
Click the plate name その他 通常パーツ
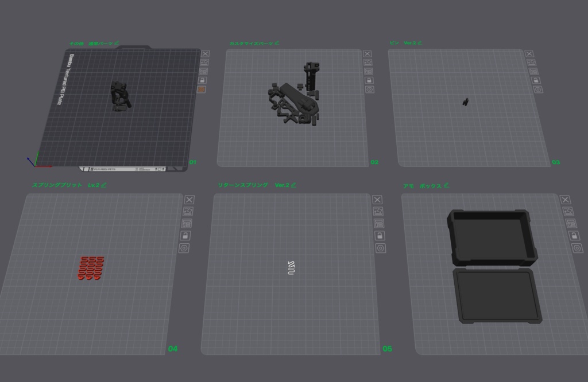(x=91, y=44)
